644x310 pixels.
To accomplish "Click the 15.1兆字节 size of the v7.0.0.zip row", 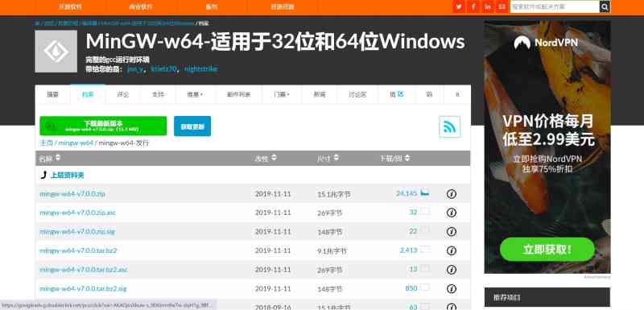I will pos(334,194).
